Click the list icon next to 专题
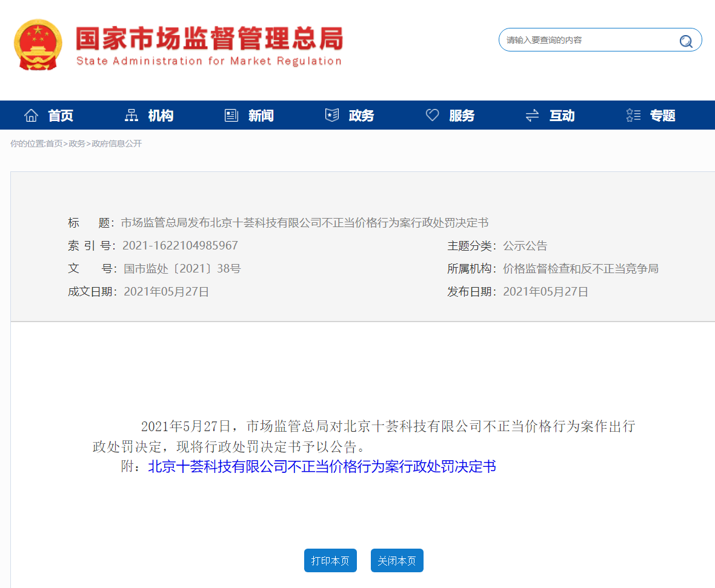 click(x=633, y=114)
